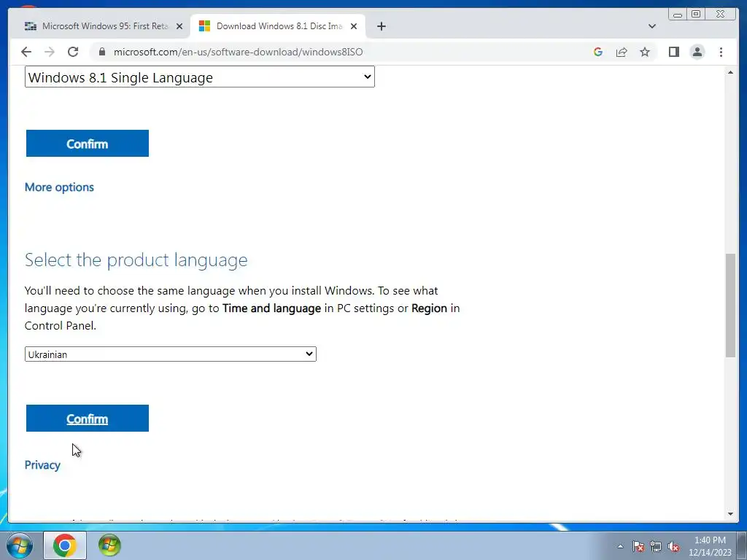Open the Windows 8.1 edition dropdown
The width and height of the screenshot is (747, 560).
[200, 77]
